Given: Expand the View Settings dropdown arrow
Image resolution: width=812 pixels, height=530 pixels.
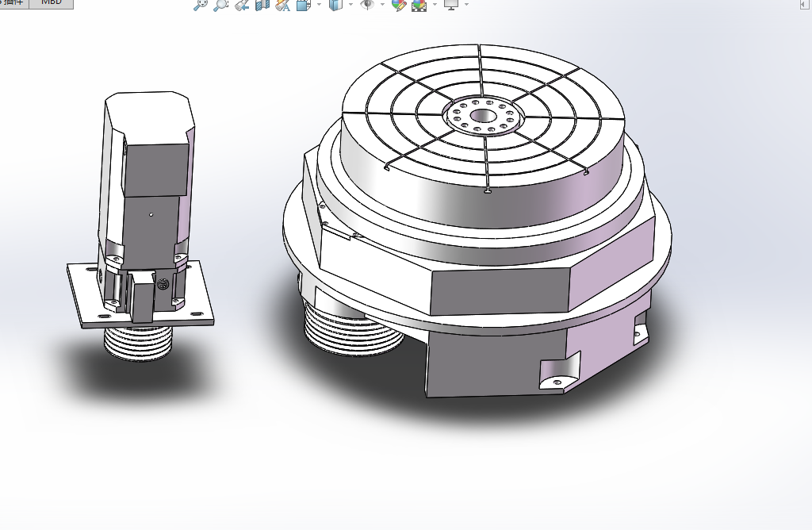Looking at the screenshot, I should (466, 5).
